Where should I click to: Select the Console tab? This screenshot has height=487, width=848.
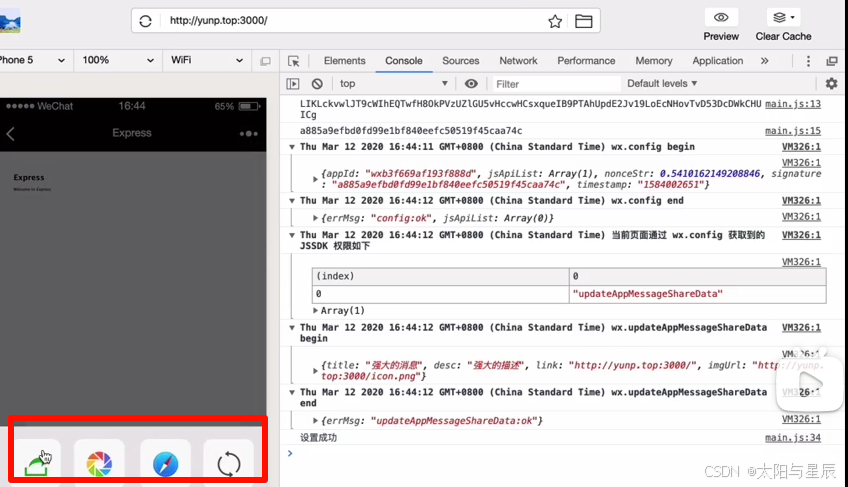tap(403, 61)
